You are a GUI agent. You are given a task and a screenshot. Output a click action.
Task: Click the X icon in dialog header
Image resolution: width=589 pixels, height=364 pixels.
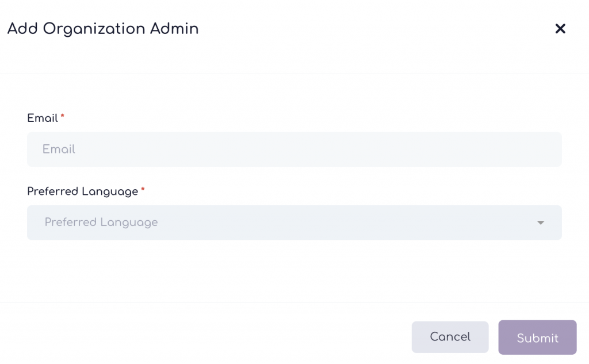tap(560, 29)
